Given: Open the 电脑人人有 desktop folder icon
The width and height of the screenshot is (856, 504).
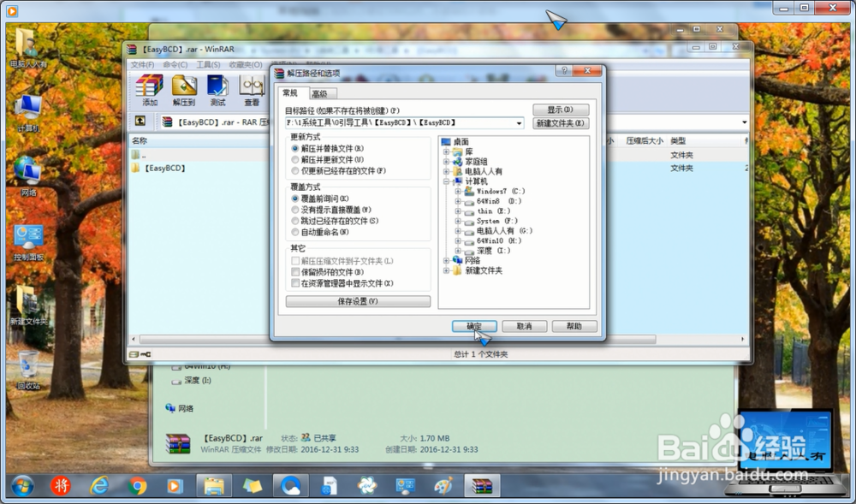Looking at the screenshot, I should pyautogui.click(x=28, y=48).
